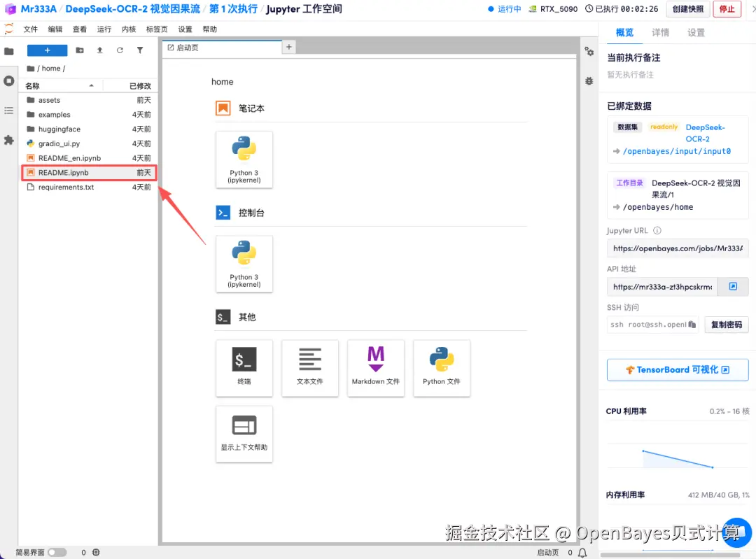
Task: Click the notification bell in status bar
Action: (582, 552)
